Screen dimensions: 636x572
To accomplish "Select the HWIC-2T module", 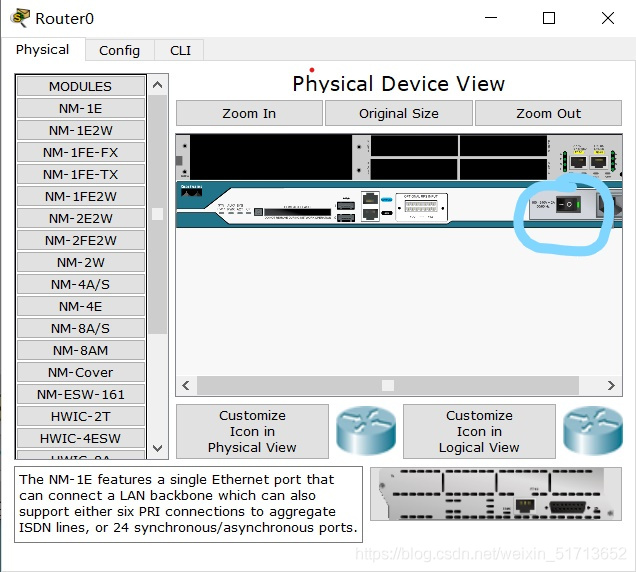I will pyautogui.click(x=81, y=416).
